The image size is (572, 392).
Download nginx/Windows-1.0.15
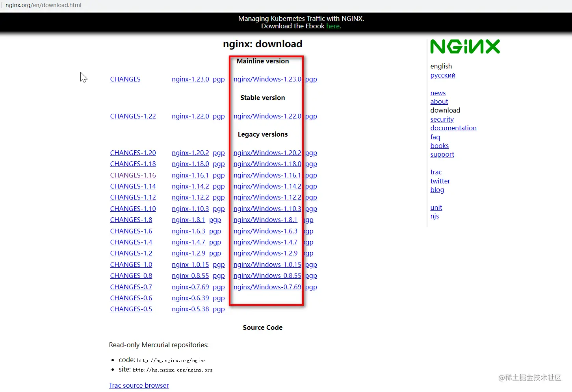(267, 264)
